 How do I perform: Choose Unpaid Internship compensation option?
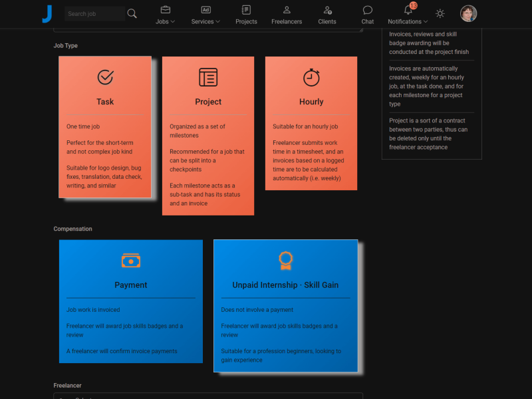click(285, 306)
